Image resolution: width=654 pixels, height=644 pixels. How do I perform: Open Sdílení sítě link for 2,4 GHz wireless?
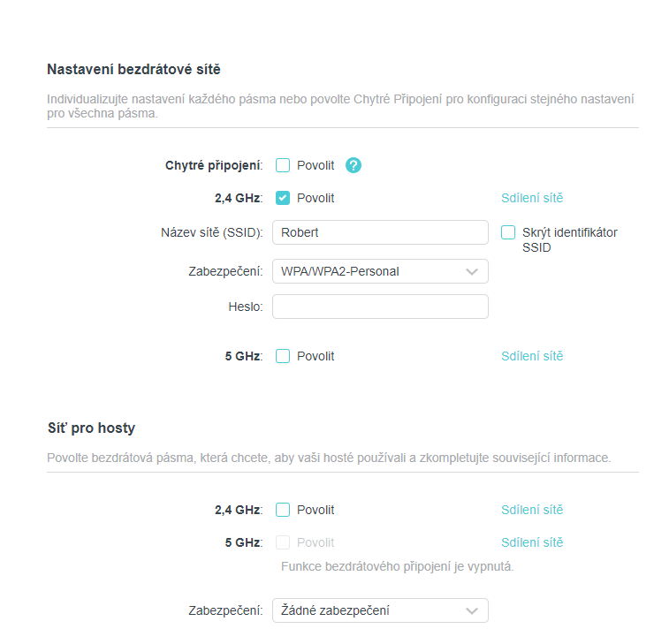pos(532,198)
